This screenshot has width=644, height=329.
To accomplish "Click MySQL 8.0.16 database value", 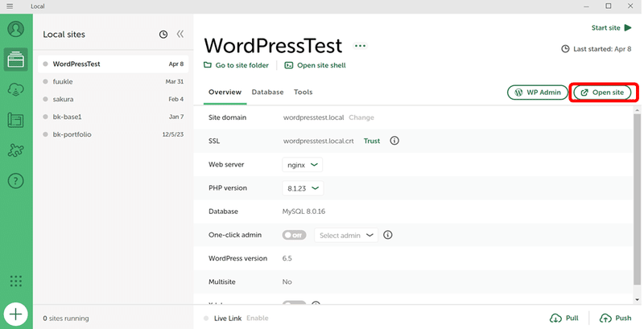I will [303, 212].
